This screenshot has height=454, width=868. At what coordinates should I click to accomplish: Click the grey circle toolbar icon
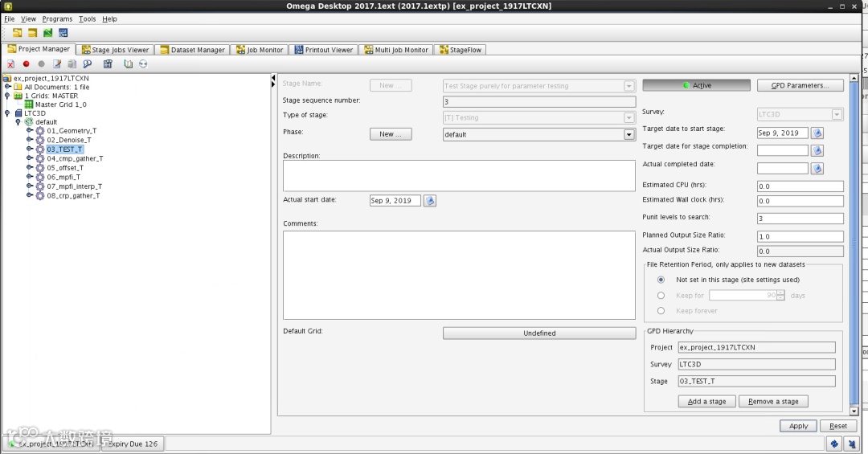(41, 64)
